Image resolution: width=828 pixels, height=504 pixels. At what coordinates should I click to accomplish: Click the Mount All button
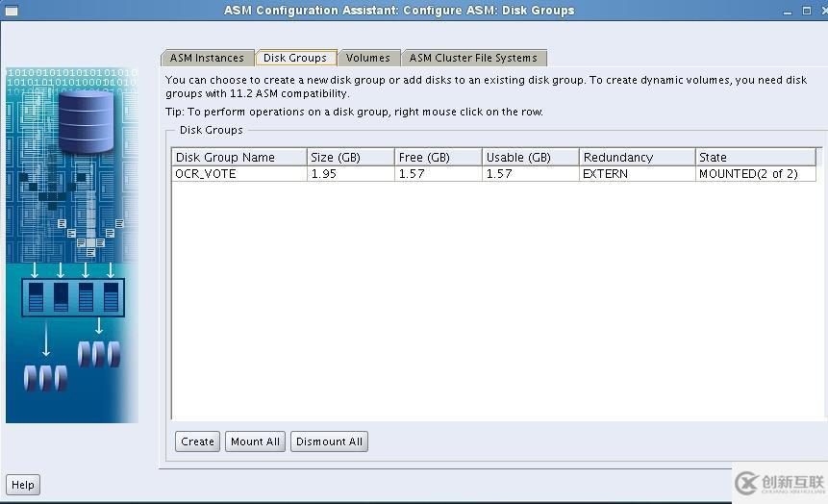(x=255, y=441)
